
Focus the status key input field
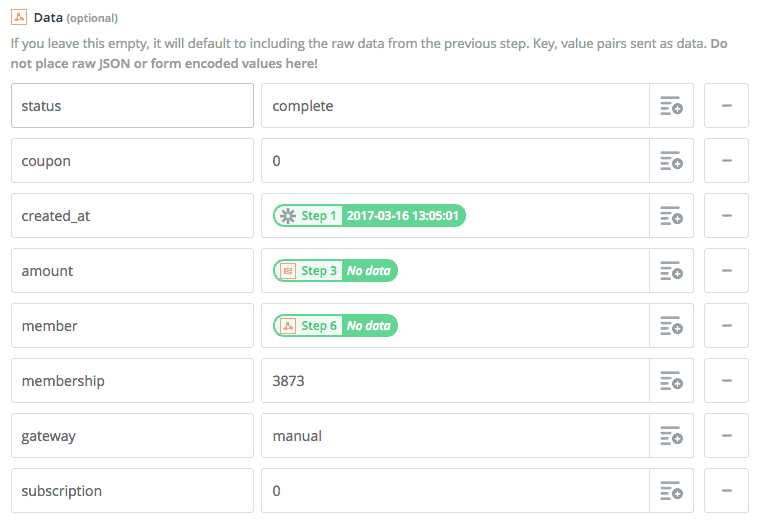pyautogui.click(x=132, y=106)
